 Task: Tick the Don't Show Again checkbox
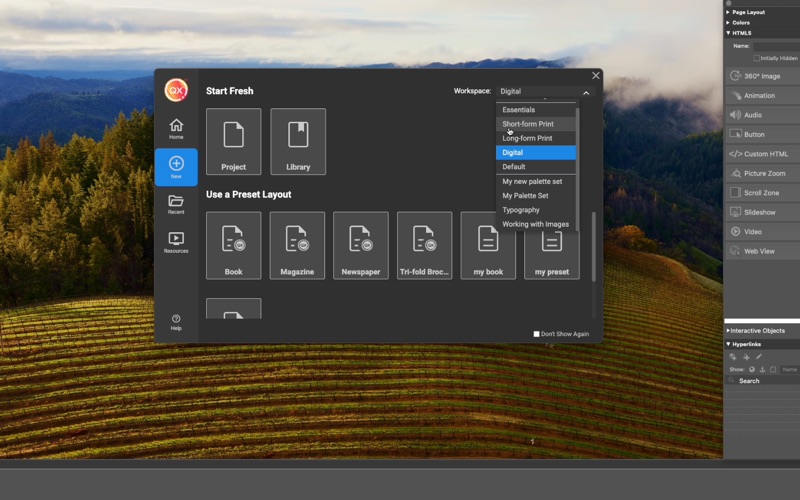(x=536, y=334)
